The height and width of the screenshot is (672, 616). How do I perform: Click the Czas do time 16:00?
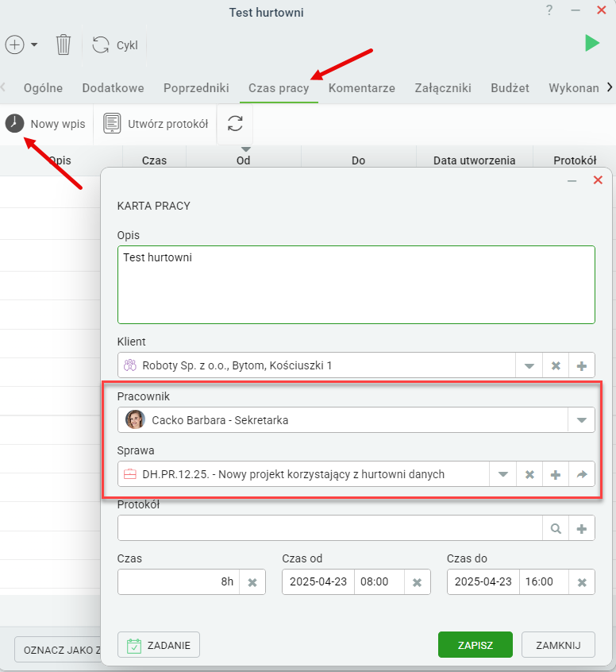click(544, 581)
